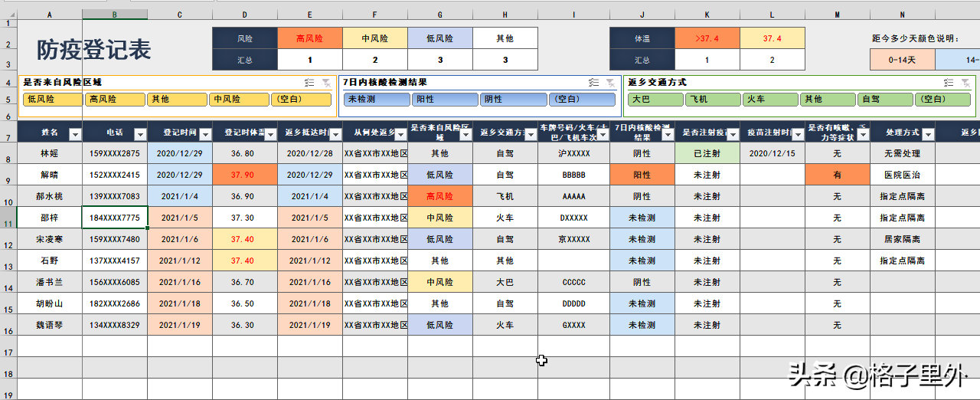Select column N header
The image size is (980, 400).
(903, 15)
